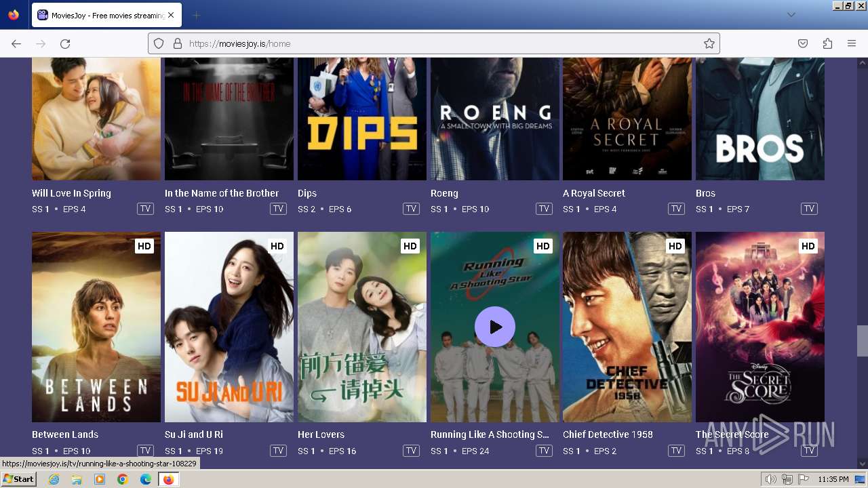Click HD badge on Between Lands
The image size is (868, 488).
(144, 246)
